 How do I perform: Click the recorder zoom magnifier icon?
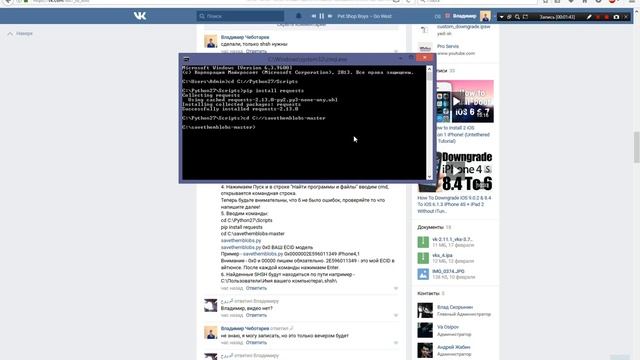click(517, 17)
